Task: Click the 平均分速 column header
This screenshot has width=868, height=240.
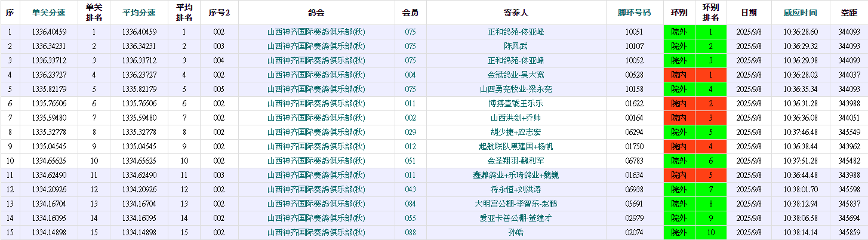Action: click(139, 13)
